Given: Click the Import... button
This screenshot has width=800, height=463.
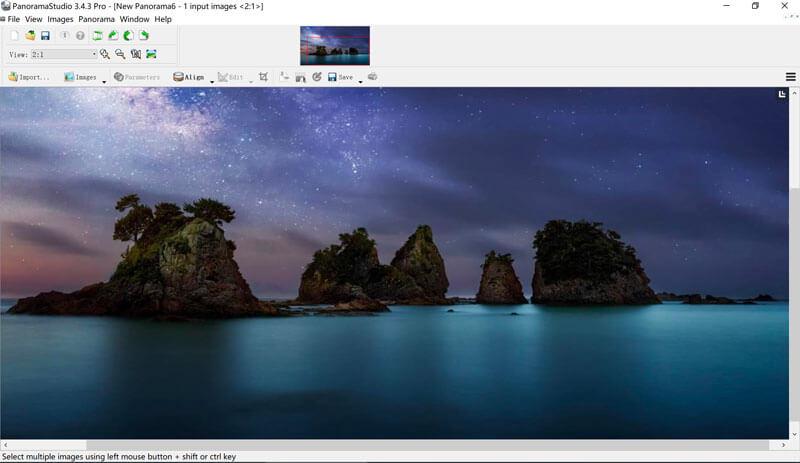Looking at the screenshot, I should (29, 77).
